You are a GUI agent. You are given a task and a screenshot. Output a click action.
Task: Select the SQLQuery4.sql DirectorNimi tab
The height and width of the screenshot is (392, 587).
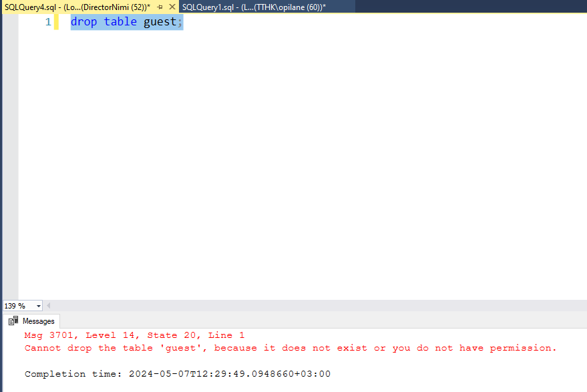pos(77,7)
